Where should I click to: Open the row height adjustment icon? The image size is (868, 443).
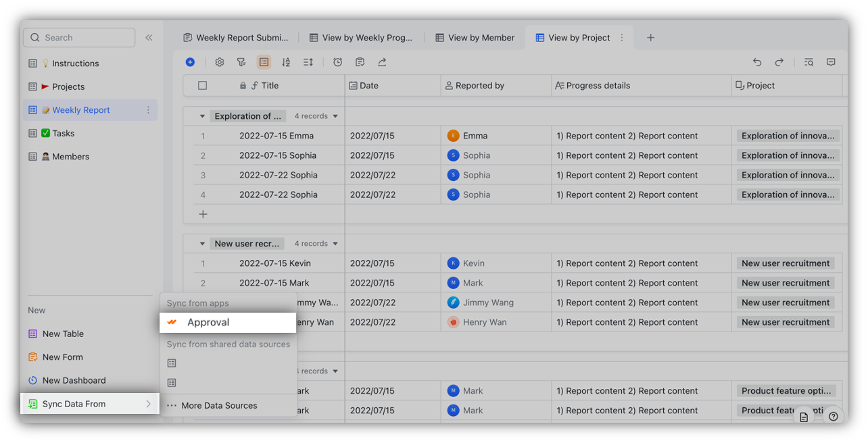(308, 61)
